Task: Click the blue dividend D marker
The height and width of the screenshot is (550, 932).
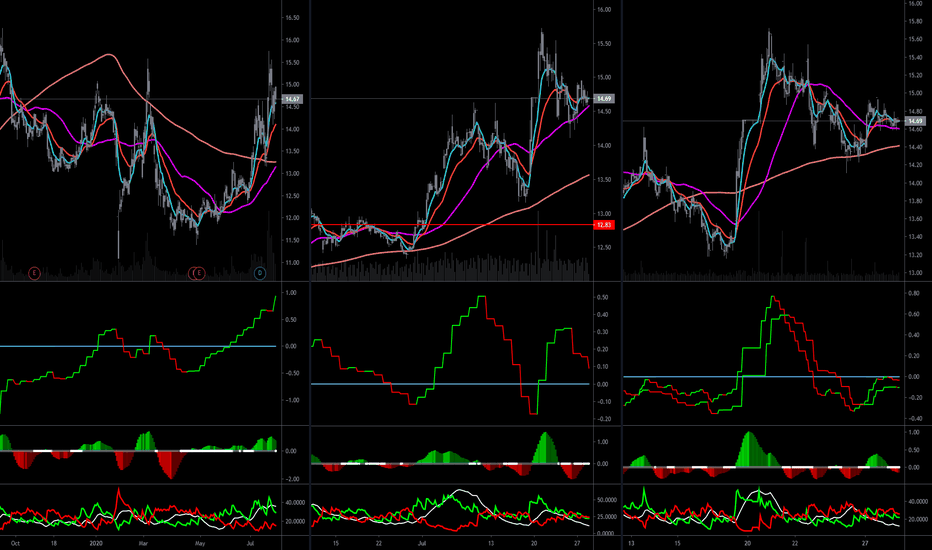Action: click(x=260, y=273)
